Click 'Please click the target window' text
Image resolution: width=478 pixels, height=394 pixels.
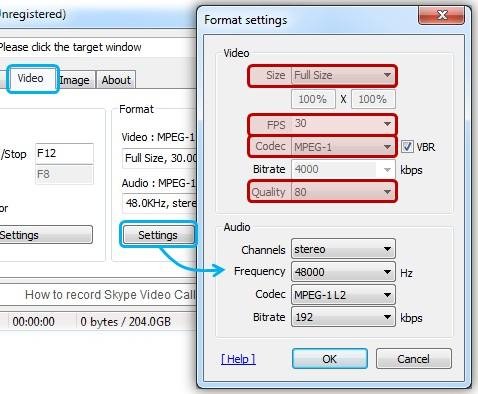point(70,47)
